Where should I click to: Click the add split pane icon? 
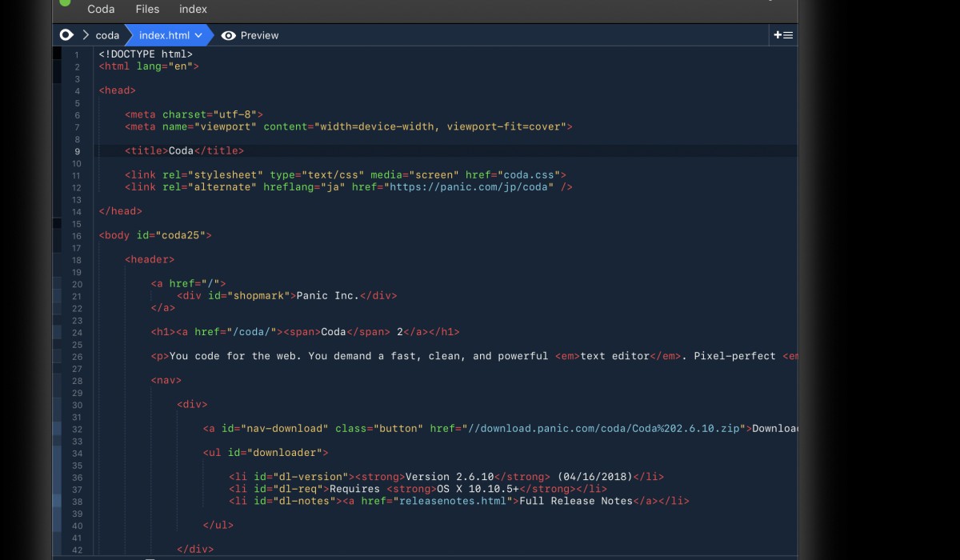[782, 35]
